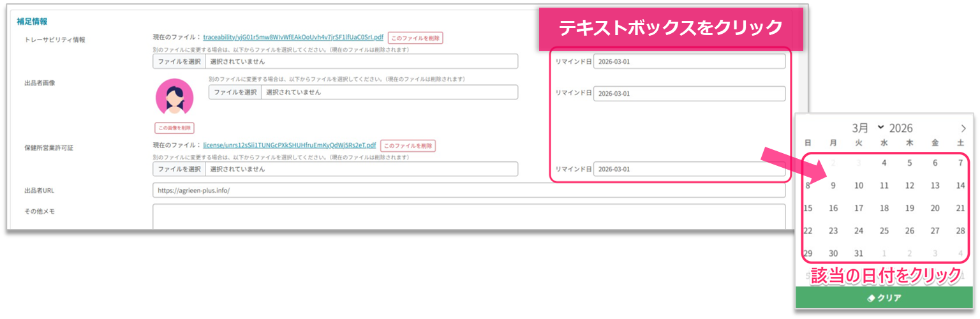
Task: Click この画像を削除 under the avatar
Action: coord(174,128)
